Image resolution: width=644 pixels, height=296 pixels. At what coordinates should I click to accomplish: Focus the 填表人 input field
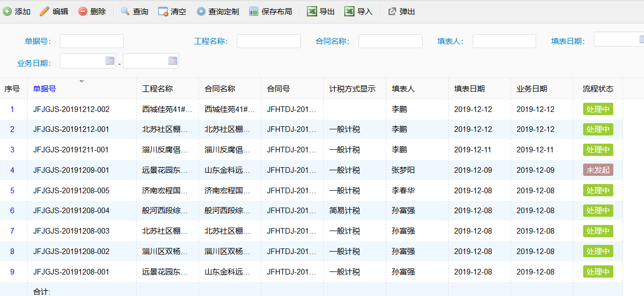(504, 41)
